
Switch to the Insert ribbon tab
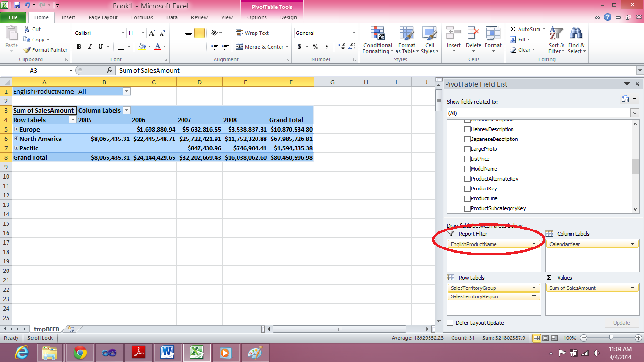(68, 17)
